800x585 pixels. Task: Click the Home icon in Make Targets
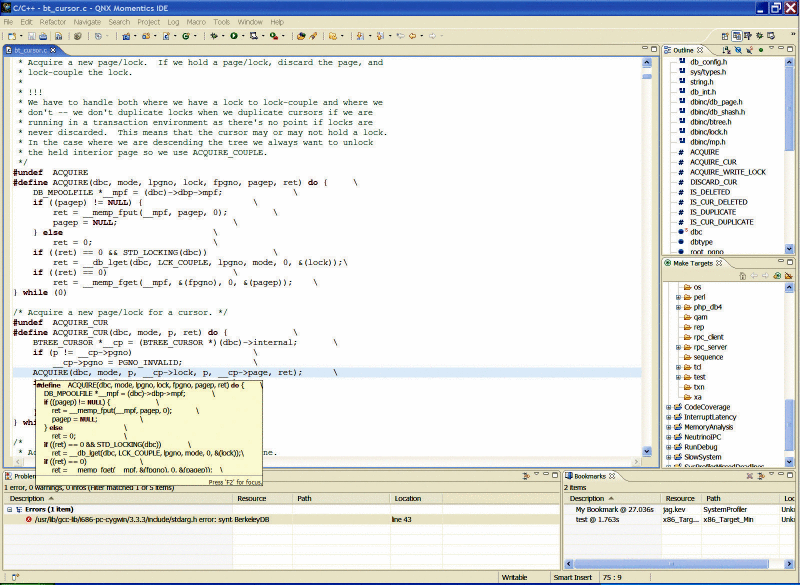click(x=743, y=275)
